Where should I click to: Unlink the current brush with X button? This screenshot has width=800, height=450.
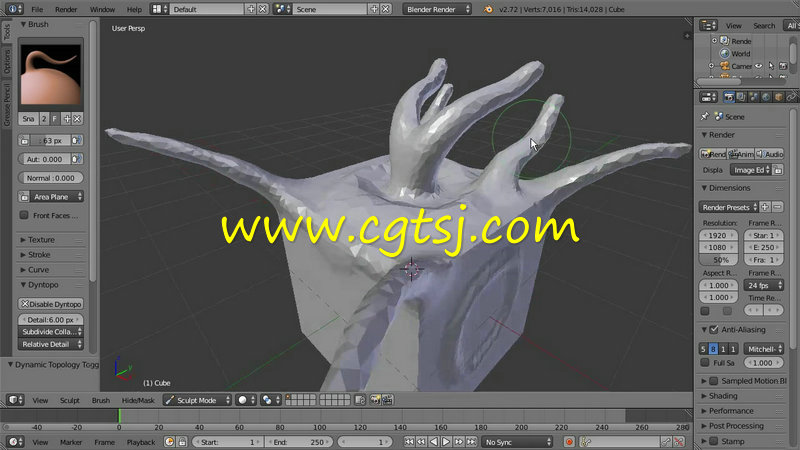(77, 119)
